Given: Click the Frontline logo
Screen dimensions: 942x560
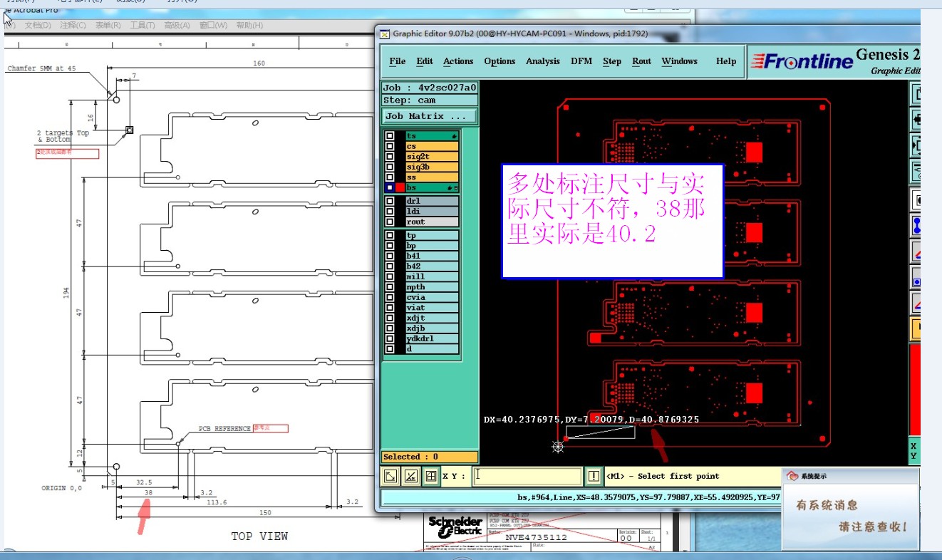Looking at the screenshot, I should (802, 61).
